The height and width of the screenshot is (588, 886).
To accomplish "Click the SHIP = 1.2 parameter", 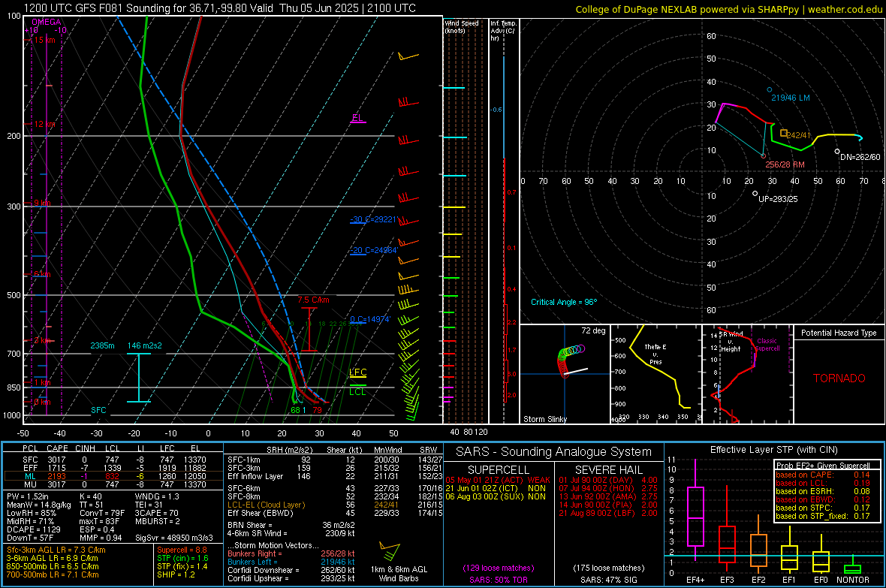I will pyautogui.click(x=176, y=574).
